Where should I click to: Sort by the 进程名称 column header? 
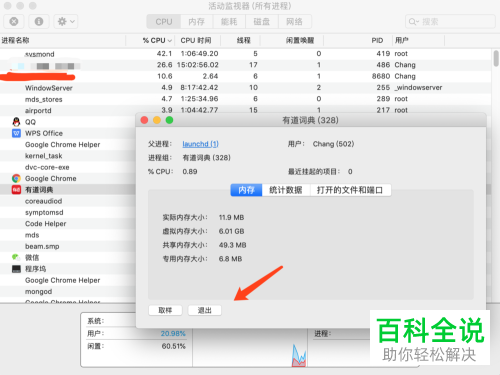tap(63, 41)
